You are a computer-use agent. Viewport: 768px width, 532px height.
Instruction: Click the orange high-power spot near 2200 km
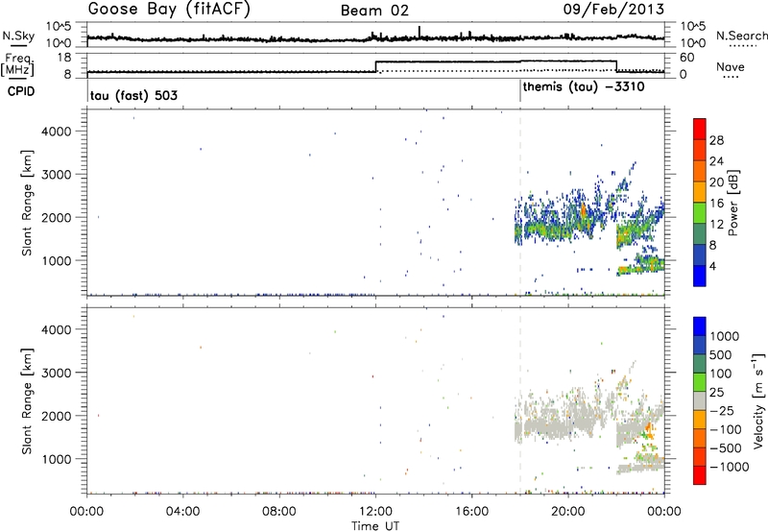point(584,209)
